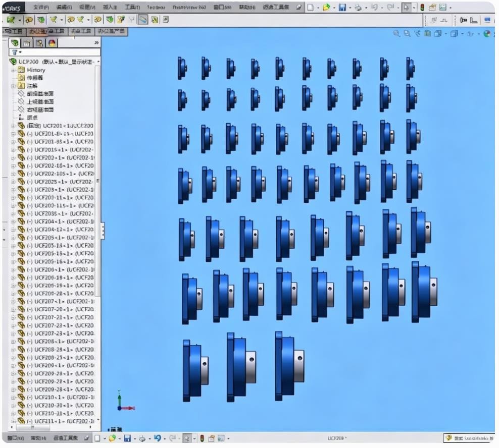Toggle the Select cursor tool in the top toolbar
The width and height of the screenshot is (499, 448).
click(x=407, y=7)
